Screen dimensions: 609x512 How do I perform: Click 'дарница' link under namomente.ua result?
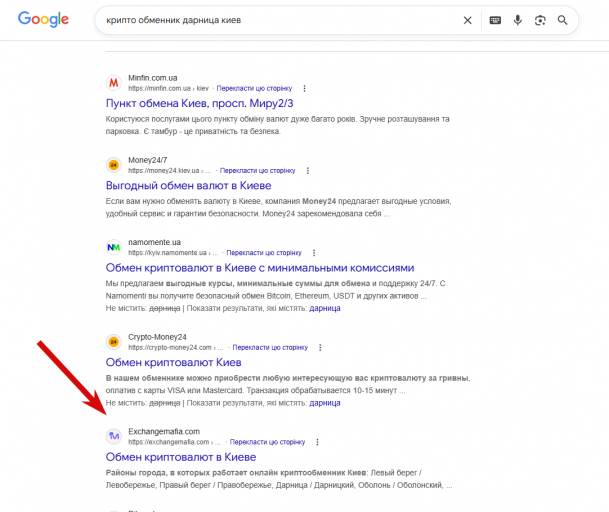click(x=325, y=308)
